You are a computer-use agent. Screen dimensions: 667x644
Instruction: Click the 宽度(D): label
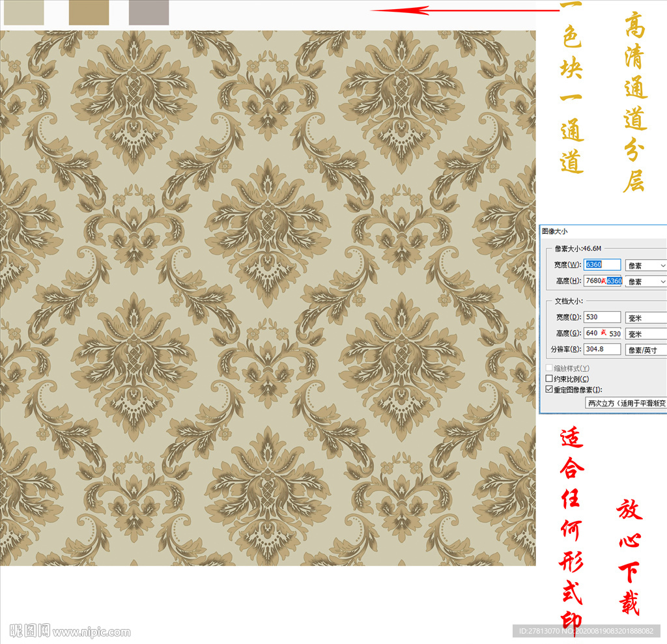point(569,317)
